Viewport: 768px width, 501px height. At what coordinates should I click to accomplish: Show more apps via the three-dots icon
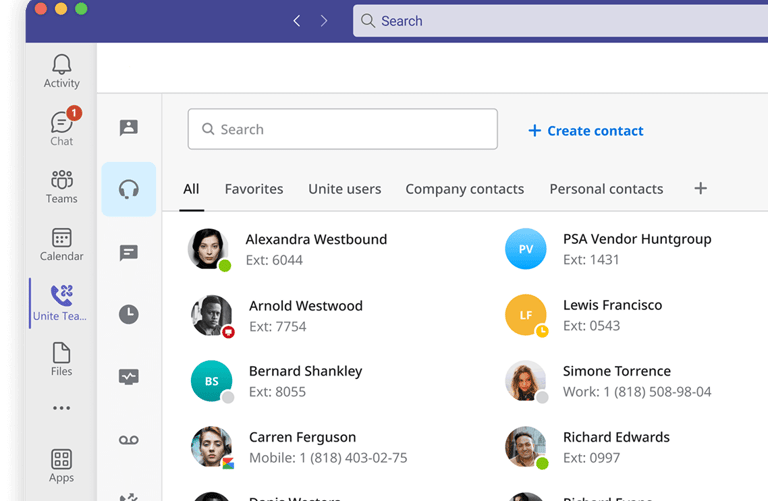point(62,407)
